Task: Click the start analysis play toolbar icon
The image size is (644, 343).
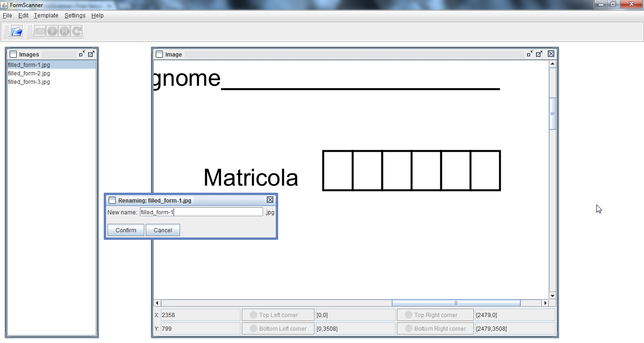Action: (x=52, y=32)
